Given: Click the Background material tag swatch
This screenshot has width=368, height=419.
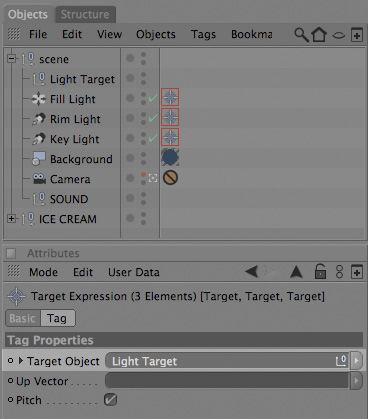Looking at the screenshot, I should 170,157.
